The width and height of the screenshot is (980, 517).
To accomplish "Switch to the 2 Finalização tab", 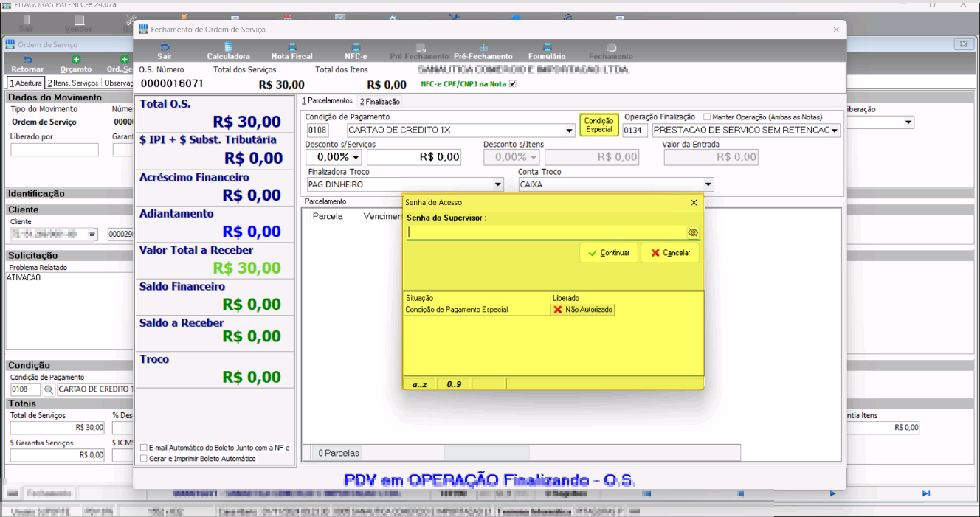I will pyautogui.click(x=379, y=102).
